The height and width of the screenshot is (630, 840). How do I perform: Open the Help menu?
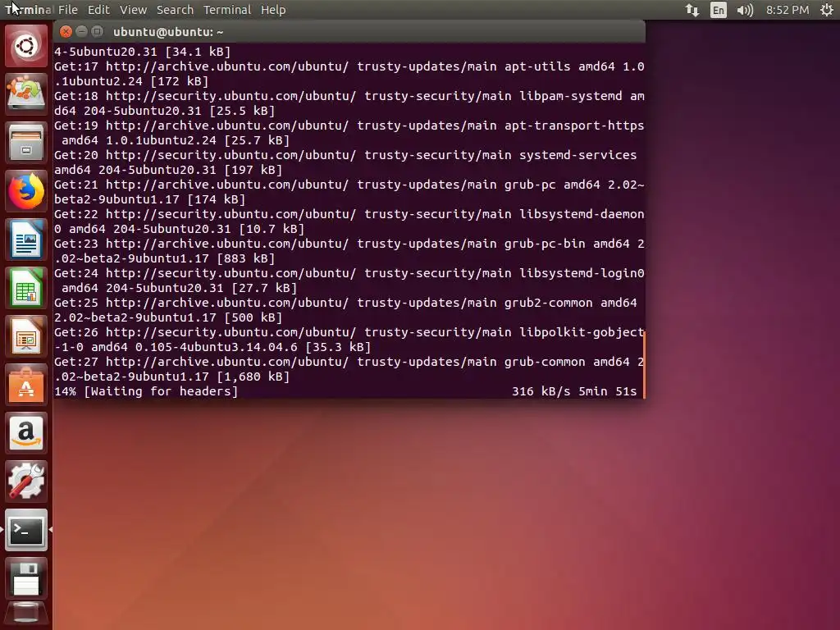[273, 10]
